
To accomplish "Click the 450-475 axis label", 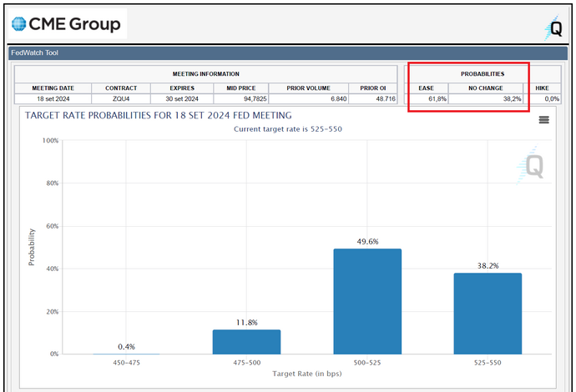I will [125, 364].
